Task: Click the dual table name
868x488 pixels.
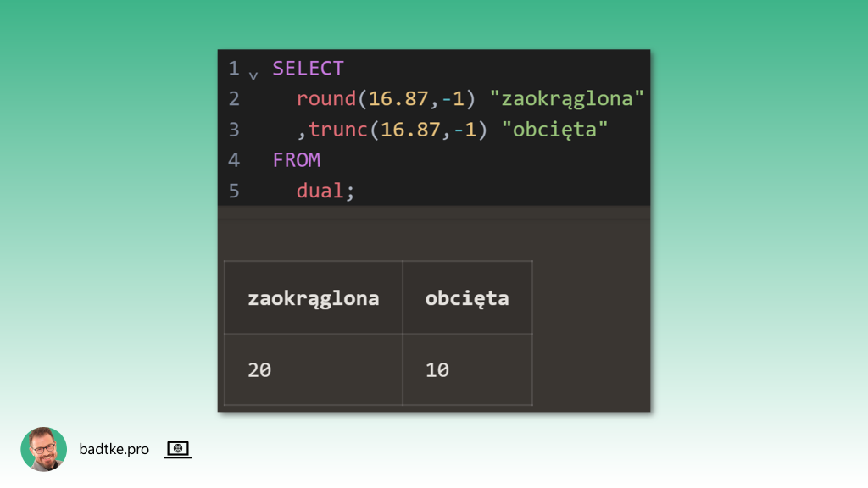Action: 320,191
